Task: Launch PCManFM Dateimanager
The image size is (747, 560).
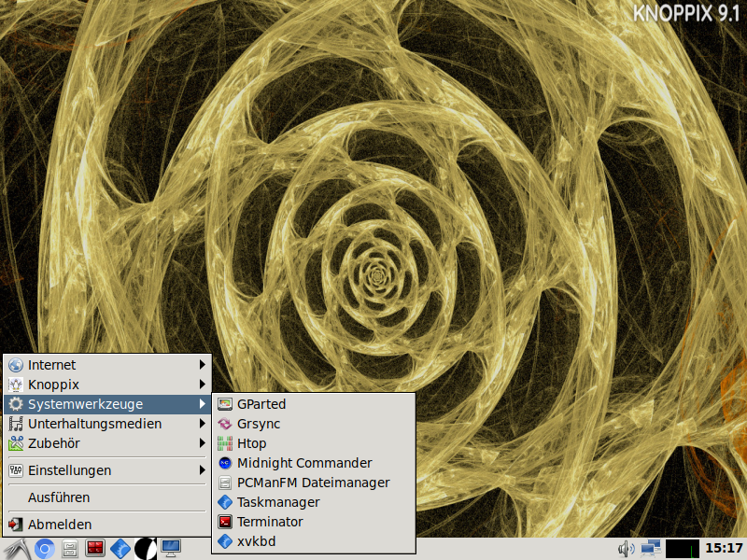Action: click(x=314, y=483)
